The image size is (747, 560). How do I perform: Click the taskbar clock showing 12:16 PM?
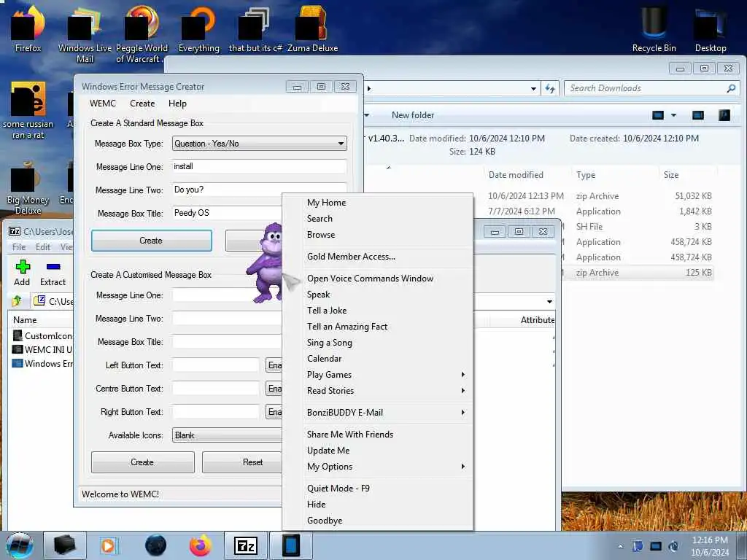[x=710, y=546]
